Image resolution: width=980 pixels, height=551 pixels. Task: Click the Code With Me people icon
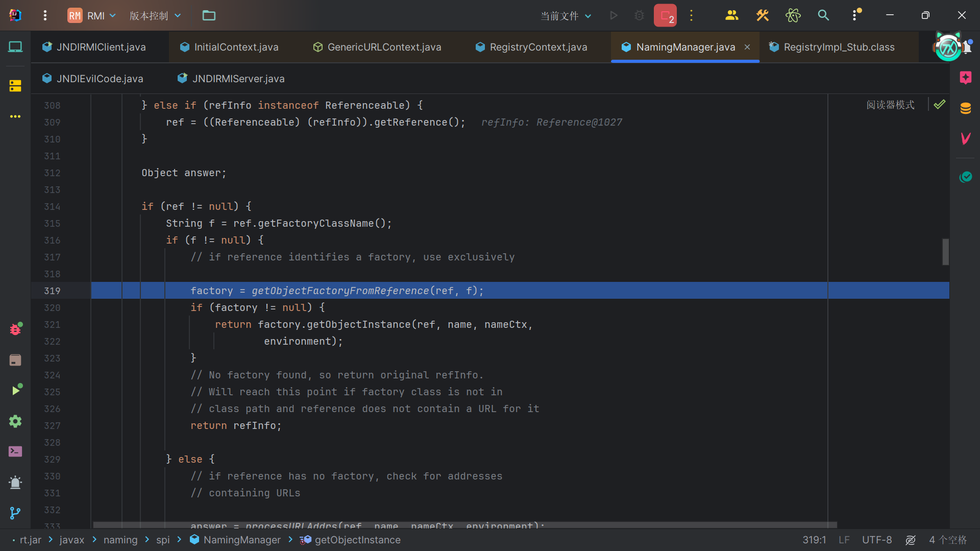click(731, 15)
